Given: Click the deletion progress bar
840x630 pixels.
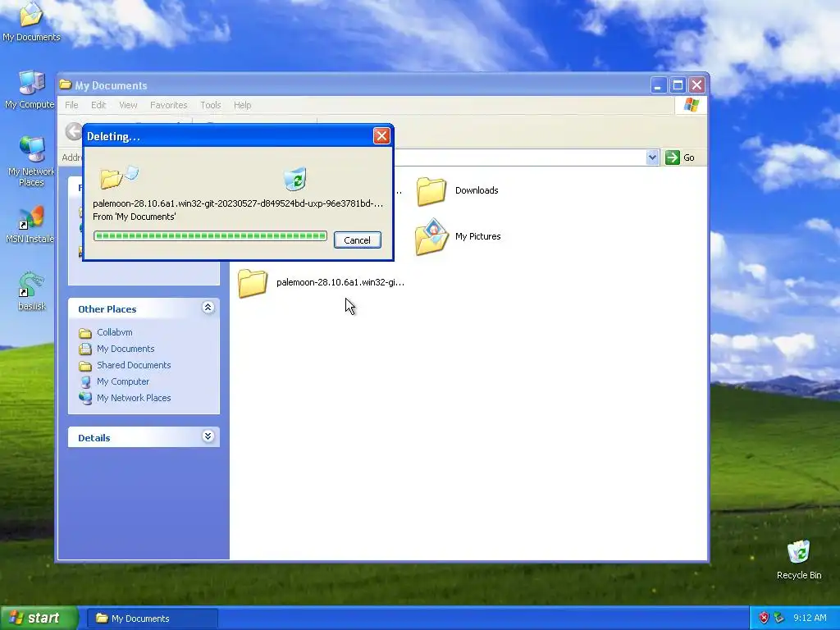Looking at the screenshot, I should (210, 236).
